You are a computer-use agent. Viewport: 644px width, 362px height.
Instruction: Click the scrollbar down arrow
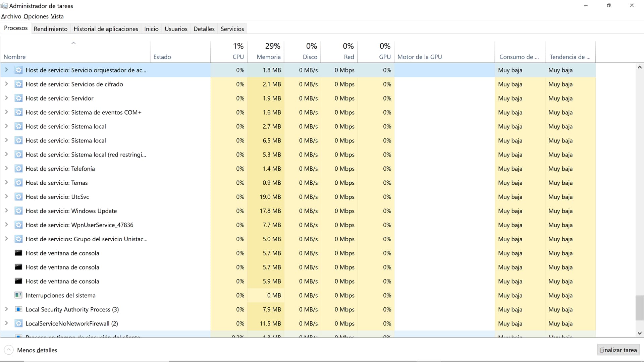[x=639, y=333]
